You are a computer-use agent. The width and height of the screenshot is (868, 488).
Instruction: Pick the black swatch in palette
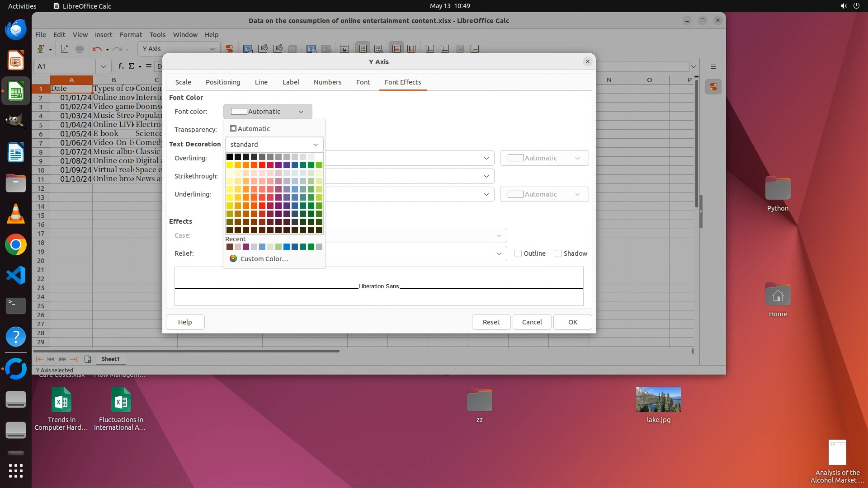[230, 157]
